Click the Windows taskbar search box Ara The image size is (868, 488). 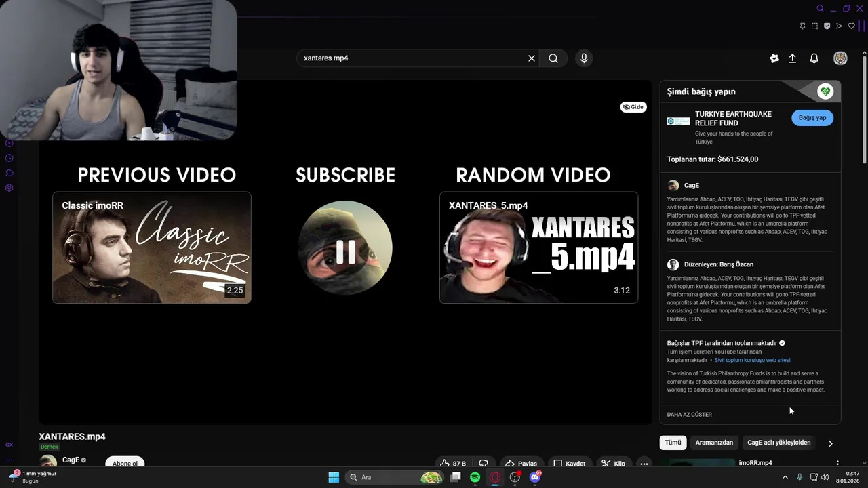[x=395, y=477]
